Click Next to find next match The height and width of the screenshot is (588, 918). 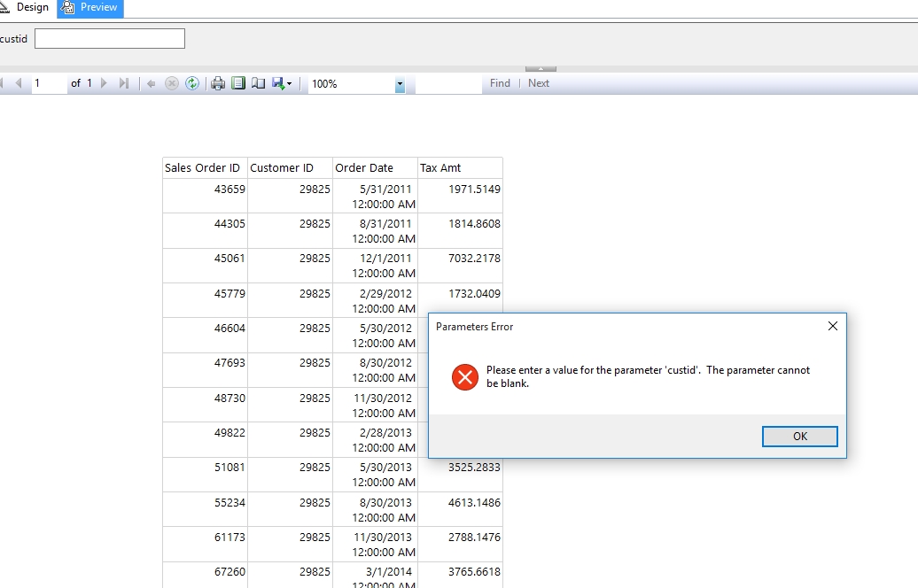(539, 83)
